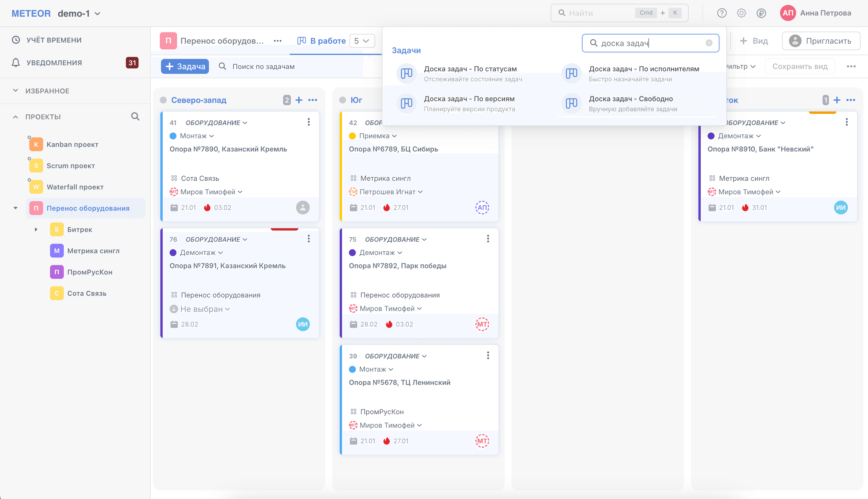
Task: Open the help question mark icon
Action: click(x=722, y=13)
